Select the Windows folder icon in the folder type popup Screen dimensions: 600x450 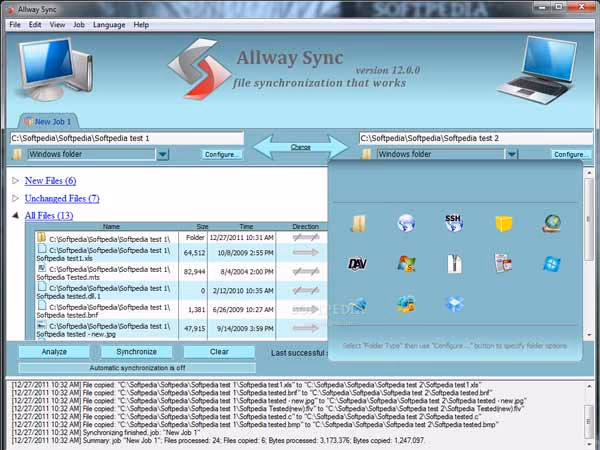tap(359, 223)
